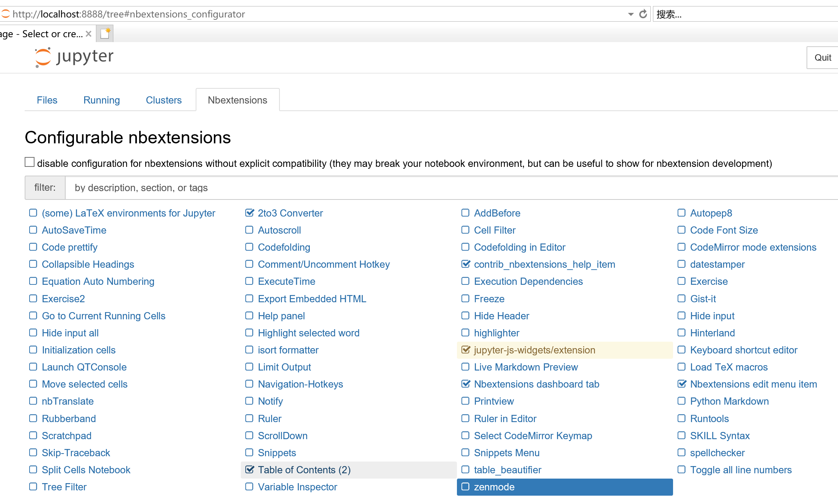Open Export Embedded HTML extension

(x=312, y=299)
